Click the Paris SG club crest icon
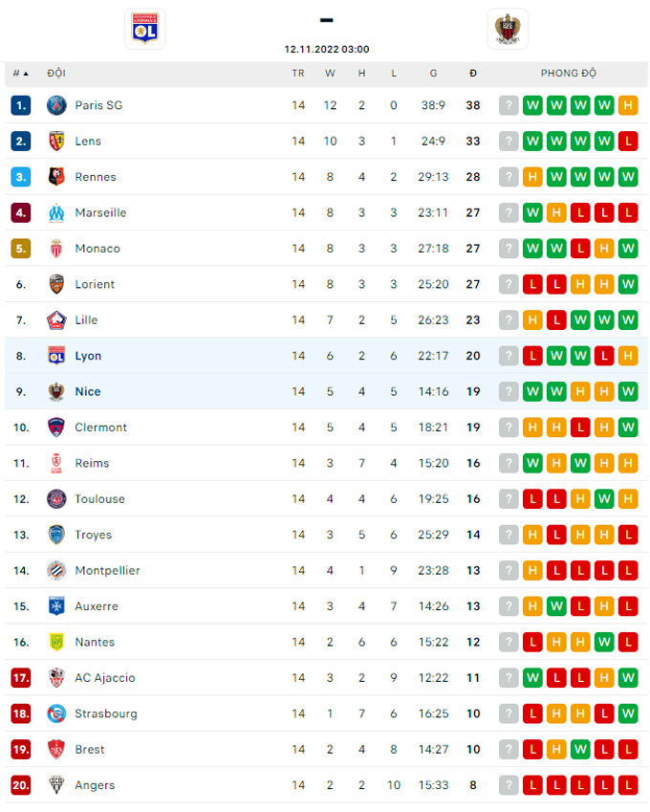 coord(55,105)
